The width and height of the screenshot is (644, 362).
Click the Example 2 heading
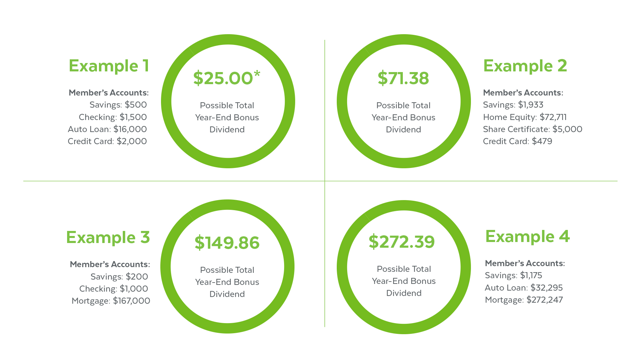click(525, 66)
